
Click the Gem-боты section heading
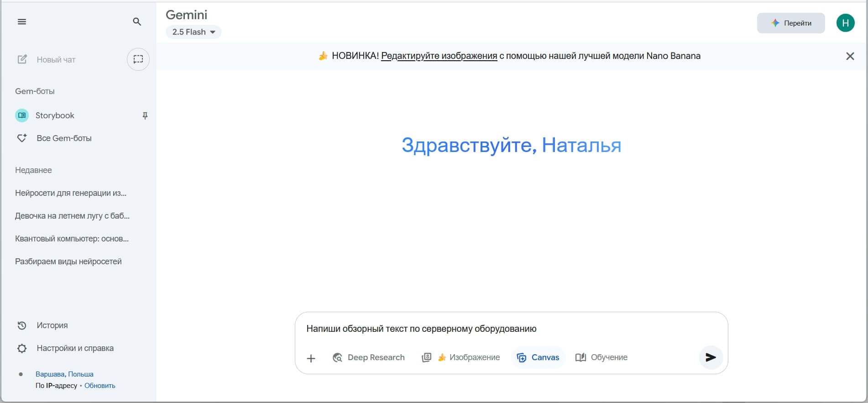click(35, 91)
